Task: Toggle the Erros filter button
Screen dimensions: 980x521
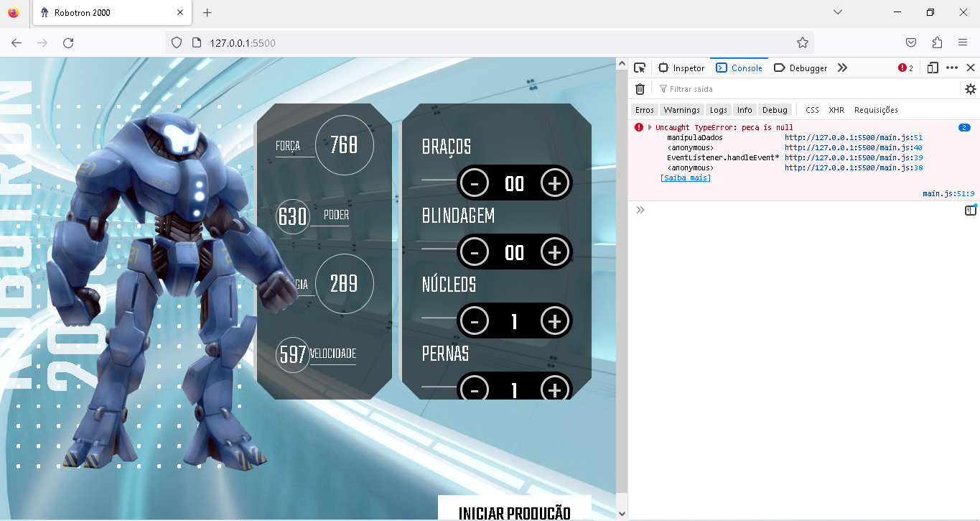Action: tap(645, 110)
